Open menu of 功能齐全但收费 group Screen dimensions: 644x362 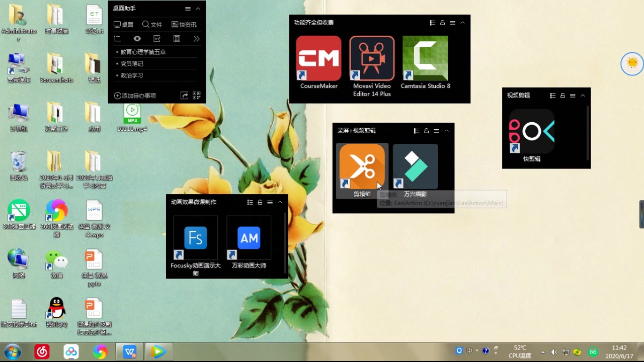pyautogui.click(x=452, y=23)
